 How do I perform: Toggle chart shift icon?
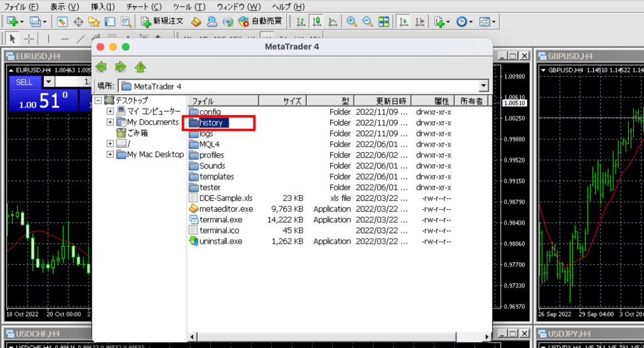point(419,21)
